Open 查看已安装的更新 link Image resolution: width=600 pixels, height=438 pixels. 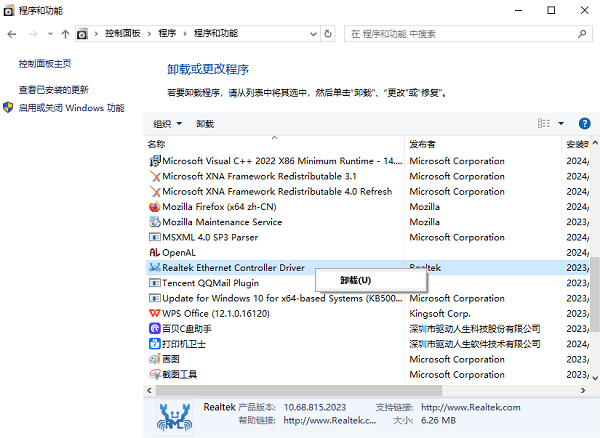(x=54, y=90)
